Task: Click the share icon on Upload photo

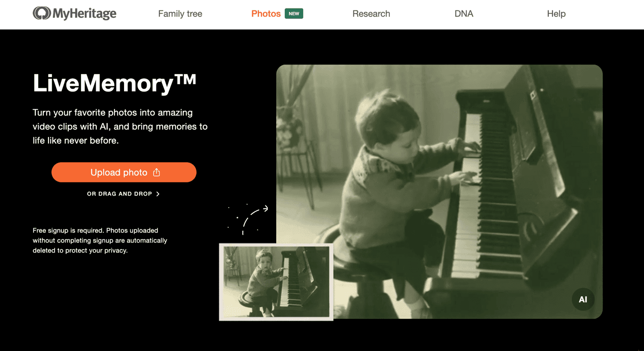Action: tap(157, 172)
